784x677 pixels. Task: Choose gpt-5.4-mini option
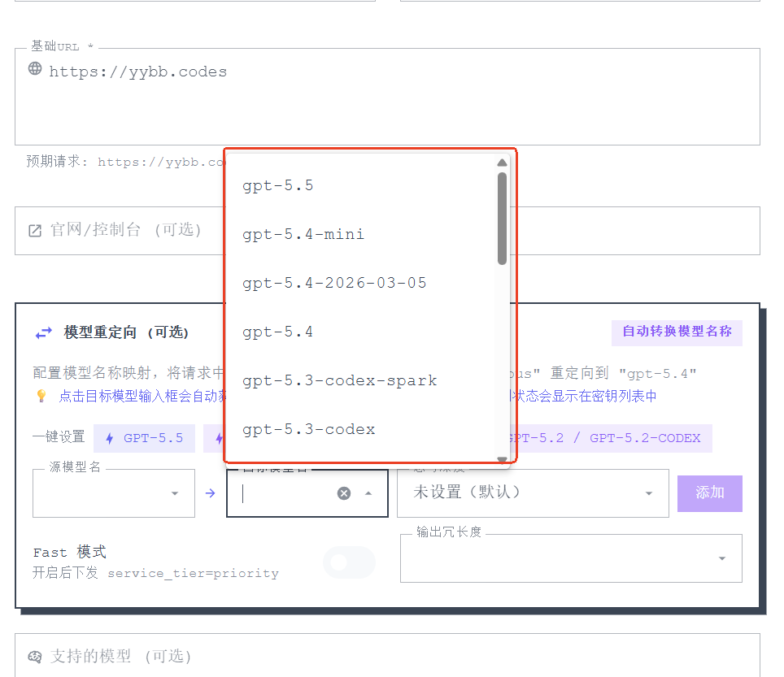click(360, 234)
